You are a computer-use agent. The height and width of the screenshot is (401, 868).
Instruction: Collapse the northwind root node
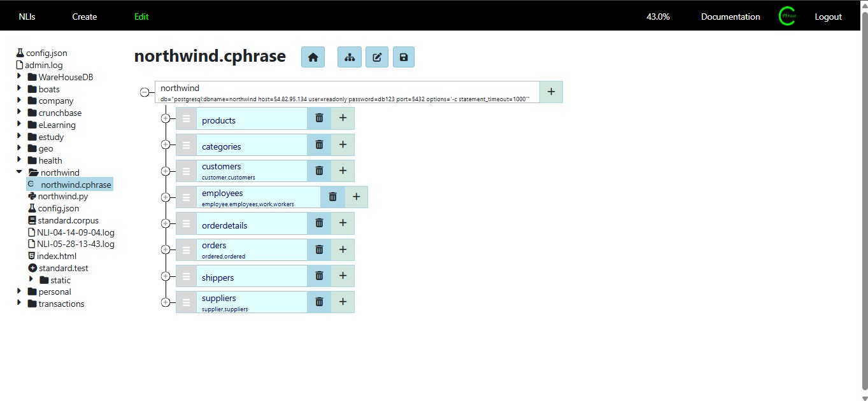(x=145, y=92)
